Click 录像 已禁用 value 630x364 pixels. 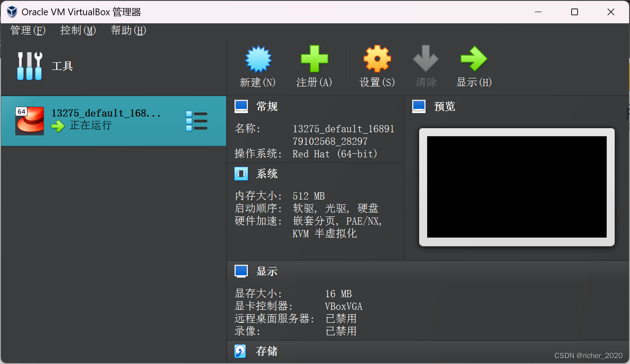point(341,331)
